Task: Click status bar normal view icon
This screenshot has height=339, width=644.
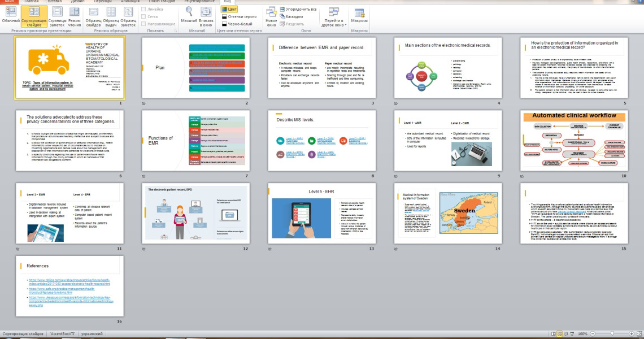Action: click(553, 334)
